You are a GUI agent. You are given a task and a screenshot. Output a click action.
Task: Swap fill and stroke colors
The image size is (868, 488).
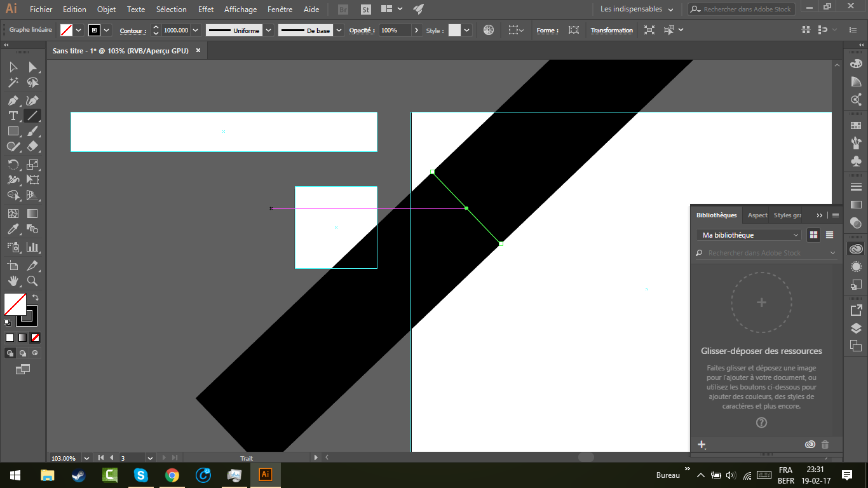pyautogui.click(x=36, y=296)
